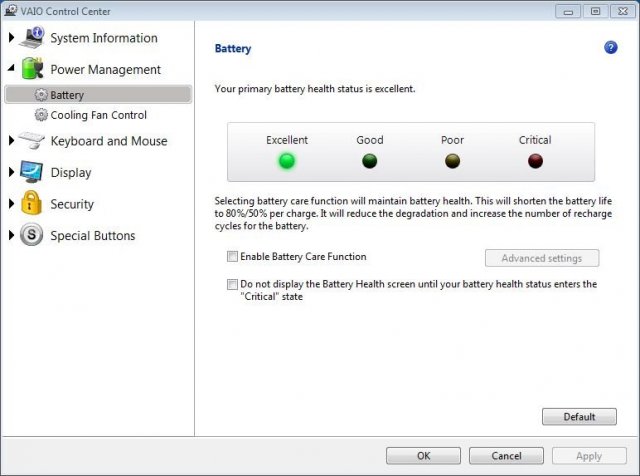Open the Security category label
The image size is (640, 476).
click(72, 204)
